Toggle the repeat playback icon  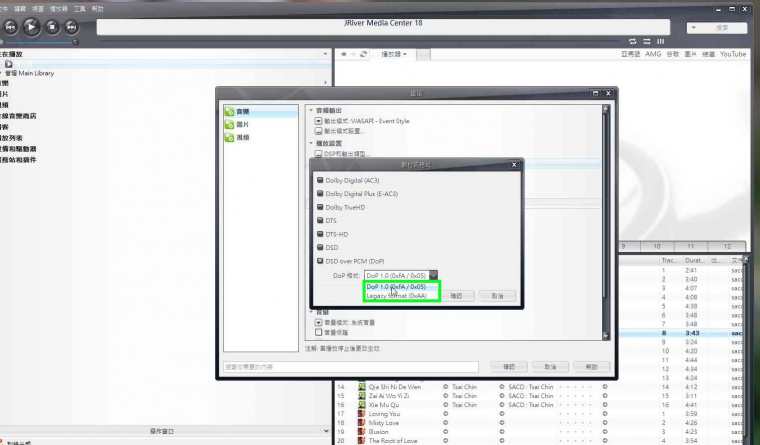(x=632, y=41)
